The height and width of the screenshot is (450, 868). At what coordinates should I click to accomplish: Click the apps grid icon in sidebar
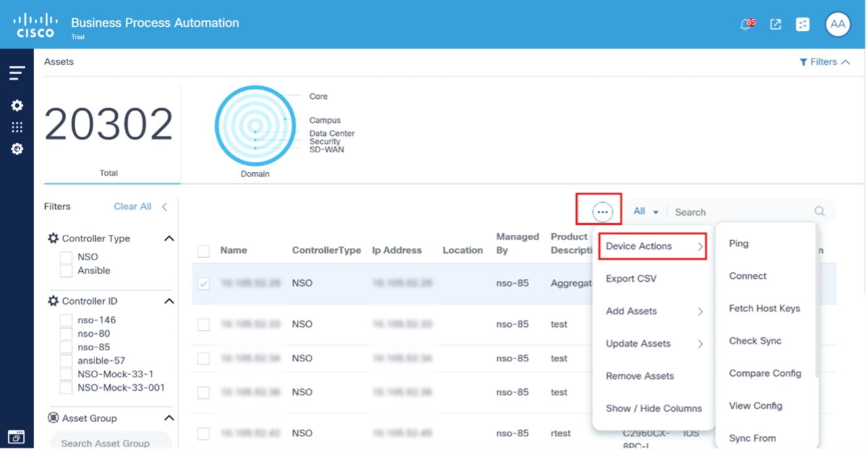17,127
